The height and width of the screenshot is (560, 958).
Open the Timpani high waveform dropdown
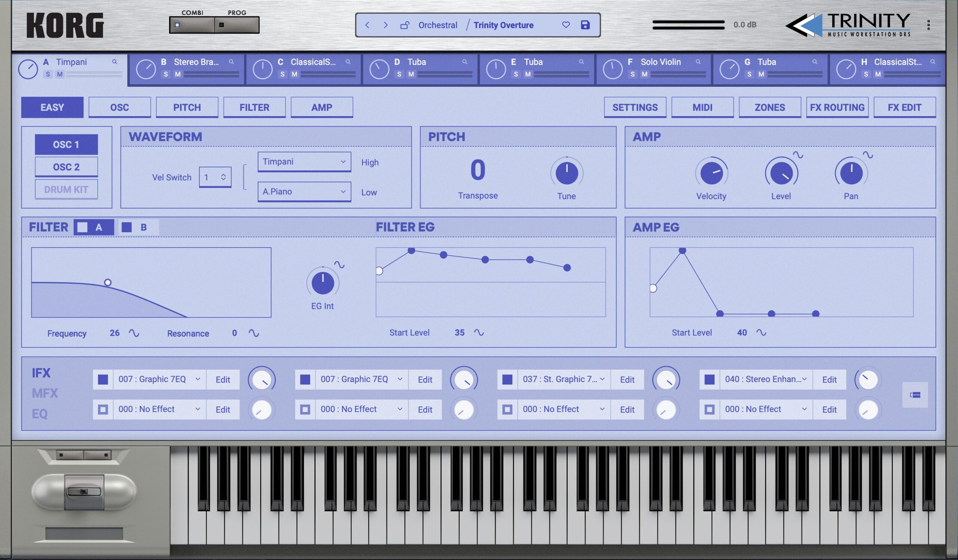pyautogui.click(x=304, y=162)
